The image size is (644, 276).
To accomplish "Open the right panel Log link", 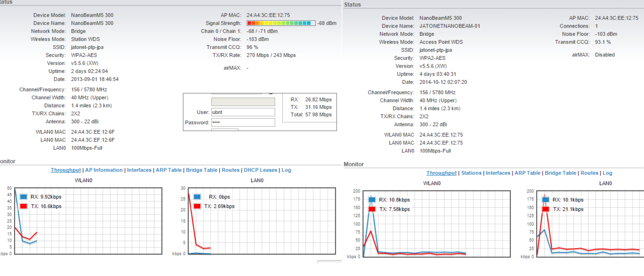I will [607, 173].
